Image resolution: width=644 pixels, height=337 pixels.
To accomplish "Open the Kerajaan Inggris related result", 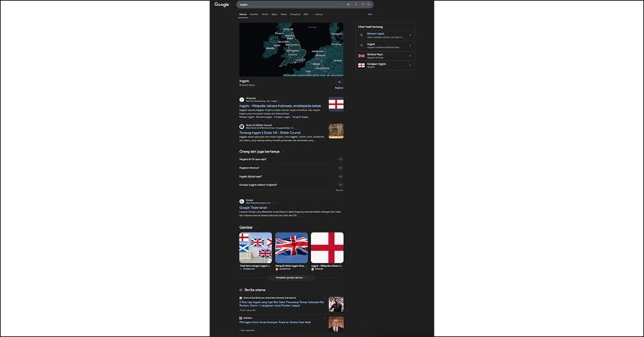I will click(385, 66).
